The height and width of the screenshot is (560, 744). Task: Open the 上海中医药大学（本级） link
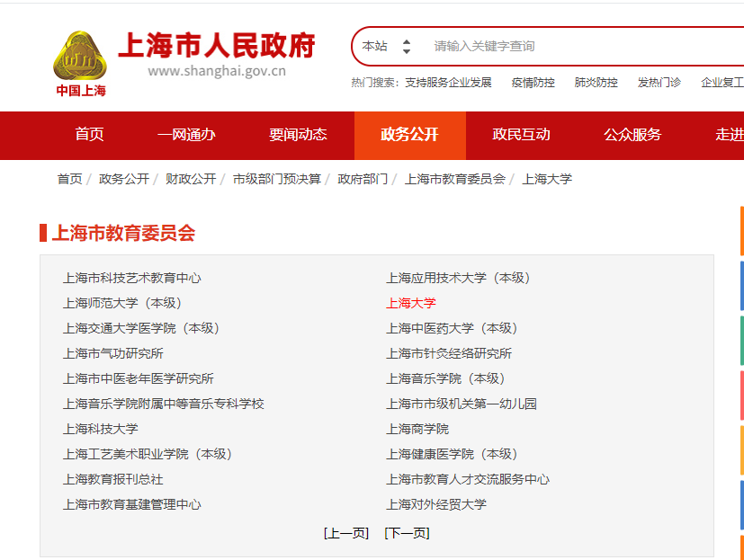(x=454, y=327)
